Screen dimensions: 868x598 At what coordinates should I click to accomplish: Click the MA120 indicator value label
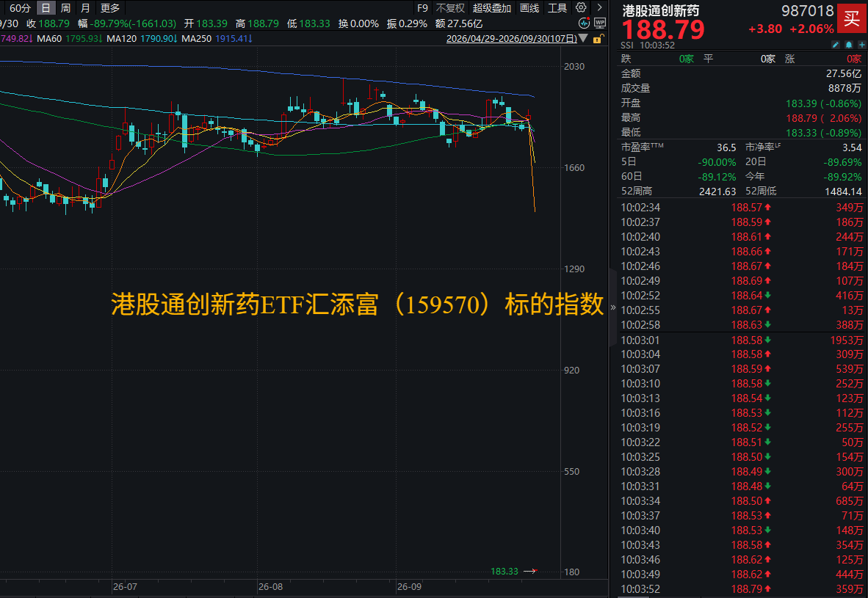142,39
